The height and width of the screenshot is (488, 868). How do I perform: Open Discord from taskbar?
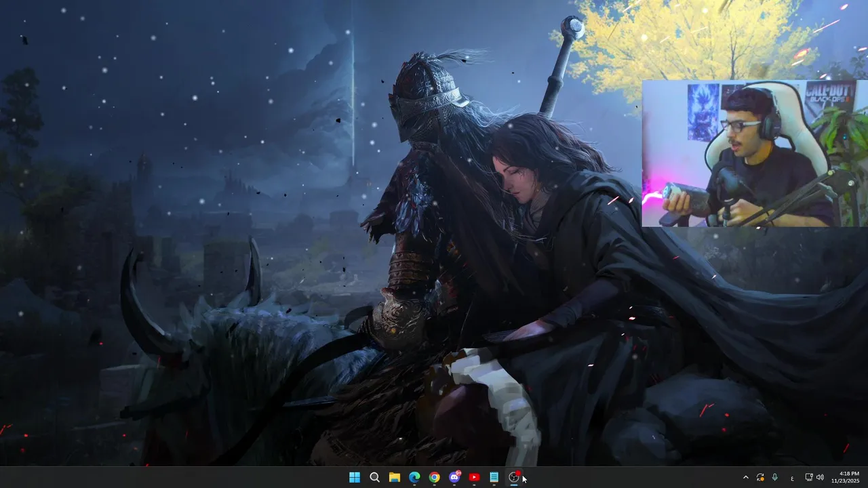454,477
